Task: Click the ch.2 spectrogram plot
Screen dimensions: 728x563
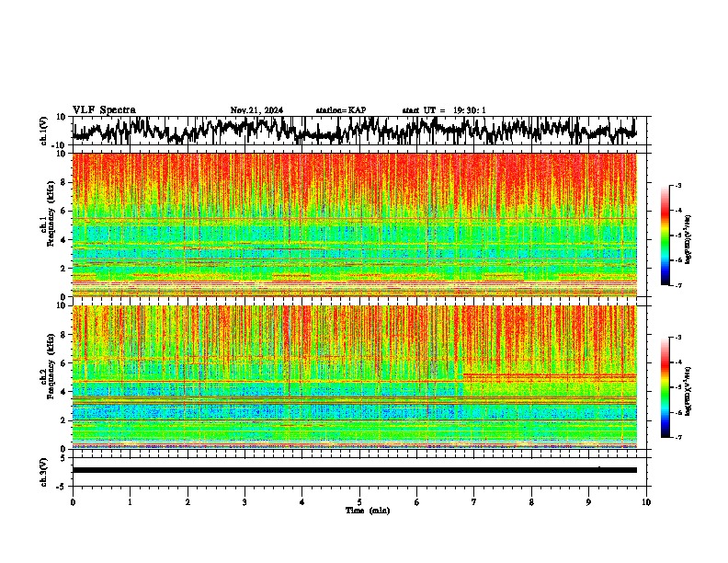Action: pyautogui.click(x=355, y=377)
